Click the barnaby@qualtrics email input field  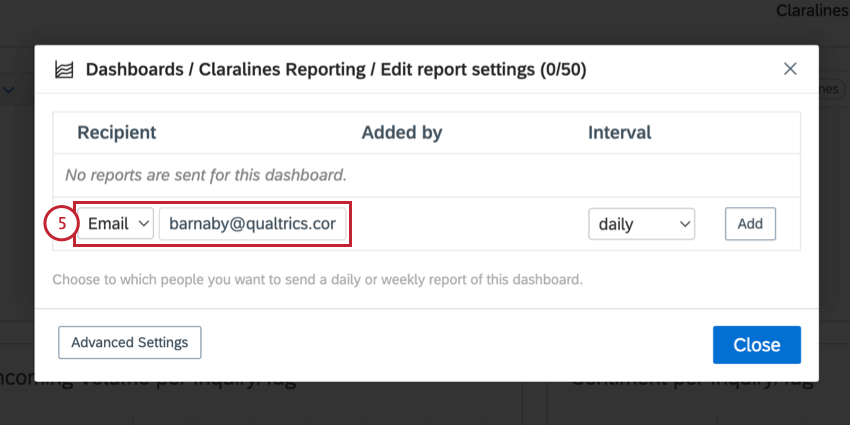coord(252,223)
